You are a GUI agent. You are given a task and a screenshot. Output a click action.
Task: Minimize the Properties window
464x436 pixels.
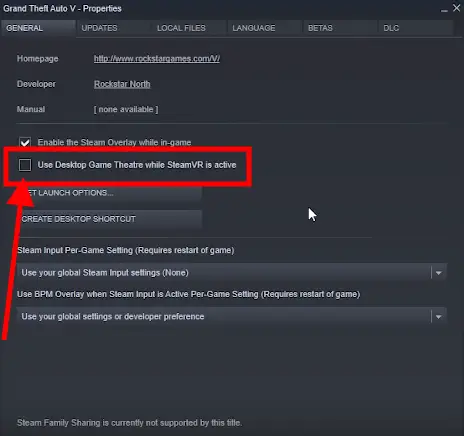tap(444, 10)
